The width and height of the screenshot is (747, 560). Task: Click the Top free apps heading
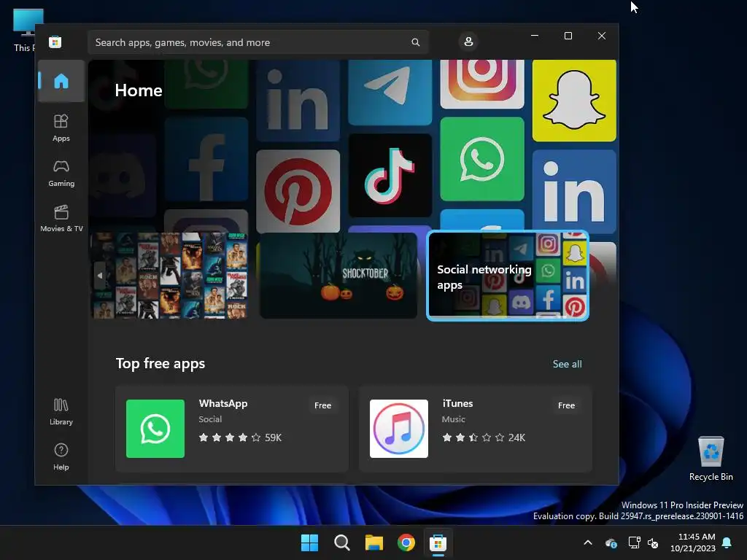click(160, 364)
